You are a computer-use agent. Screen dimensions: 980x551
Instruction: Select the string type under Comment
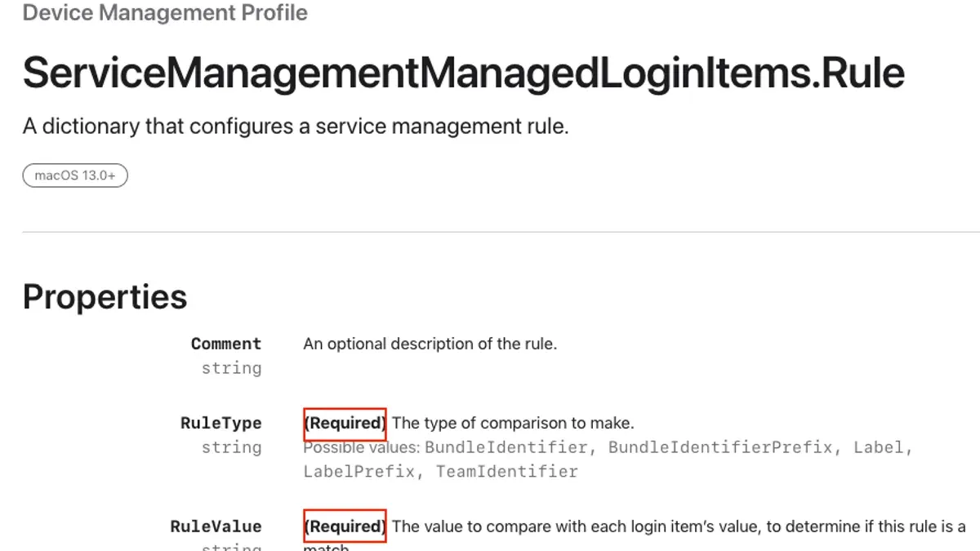[231, 368]
